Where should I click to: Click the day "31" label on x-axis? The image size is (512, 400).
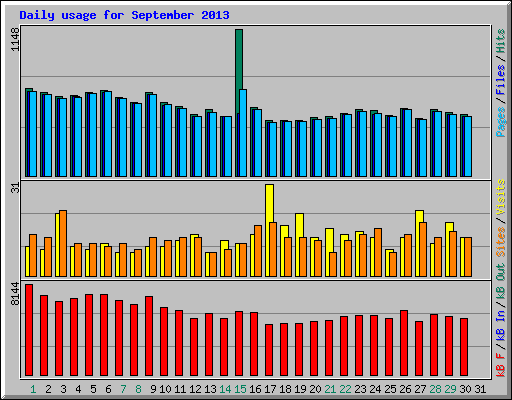coord(480,389)
